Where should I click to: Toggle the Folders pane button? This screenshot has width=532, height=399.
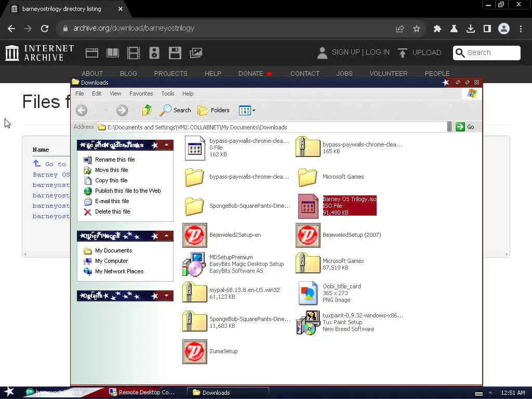214,110
